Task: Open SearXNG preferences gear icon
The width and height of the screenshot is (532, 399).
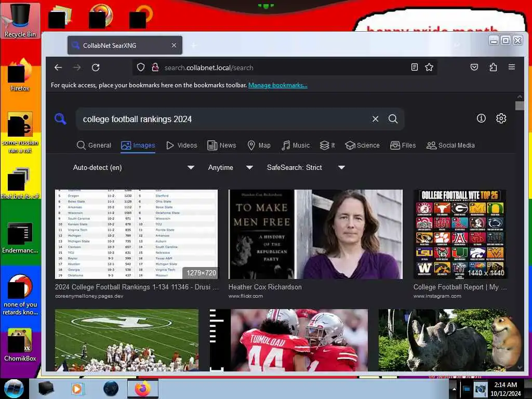Action: tap(501, 118)
